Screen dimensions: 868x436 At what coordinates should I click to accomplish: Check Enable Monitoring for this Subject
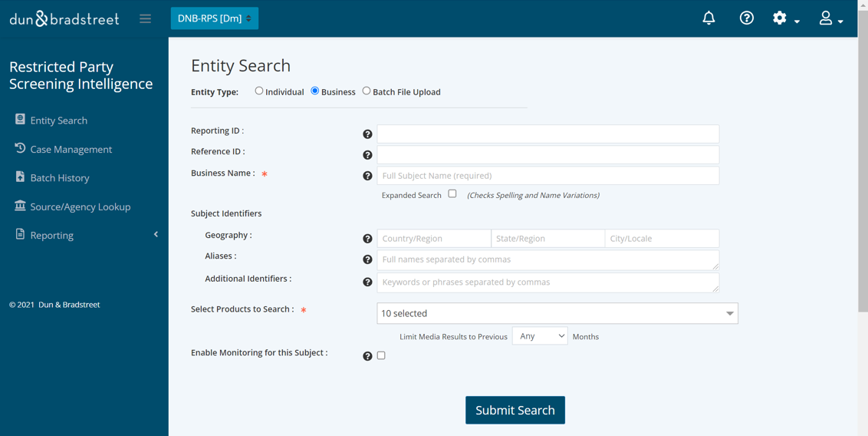point(381,355)
